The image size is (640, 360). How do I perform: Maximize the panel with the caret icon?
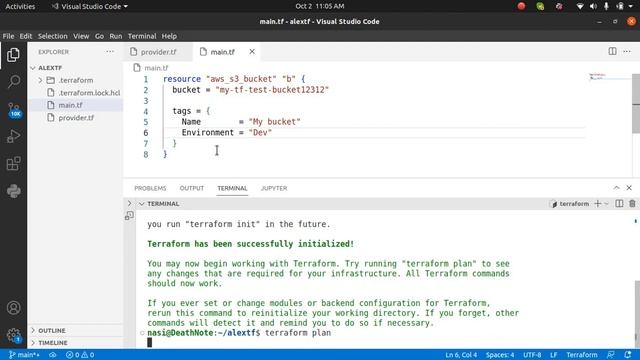click(x=616, y=188)
